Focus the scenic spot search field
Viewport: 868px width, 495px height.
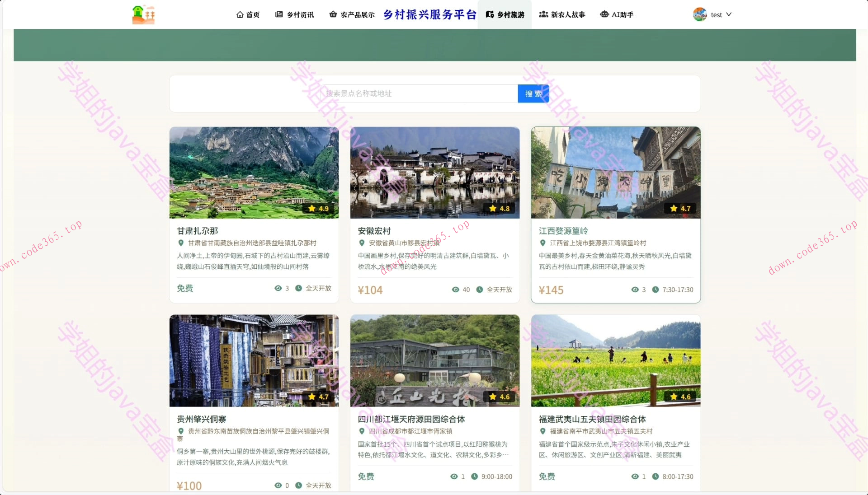click(419, 93)
